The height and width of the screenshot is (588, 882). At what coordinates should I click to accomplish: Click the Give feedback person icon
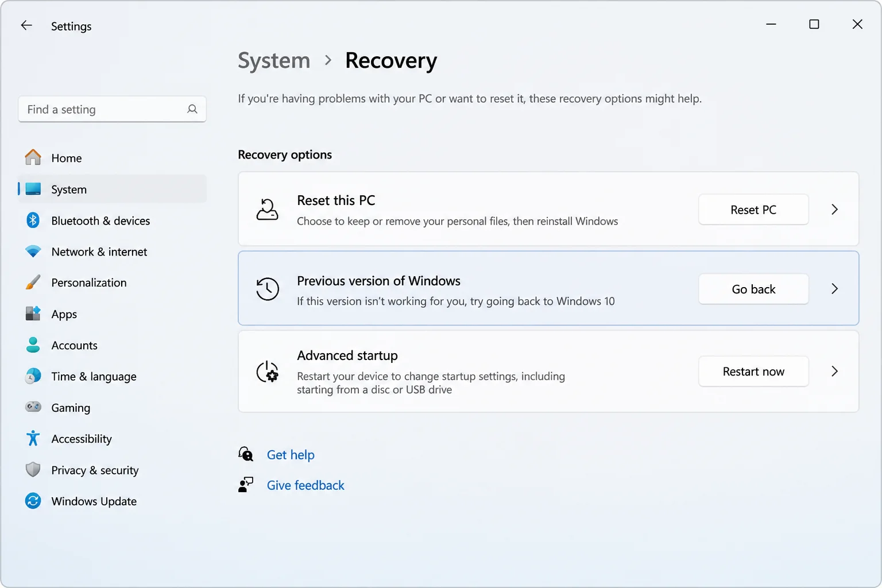246,485
